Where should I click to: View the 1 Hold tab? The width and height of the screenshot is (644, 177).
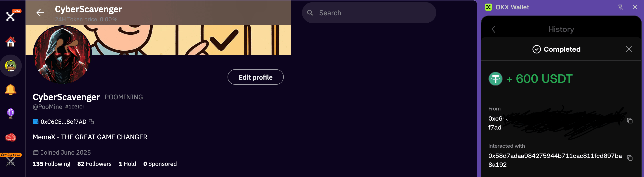[127, 164]
